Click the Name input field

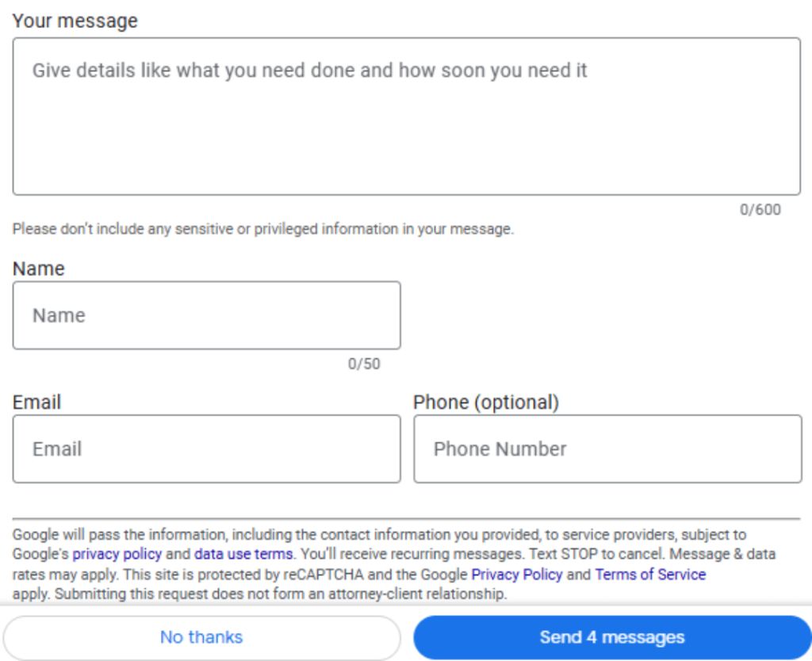click(206, 315)
